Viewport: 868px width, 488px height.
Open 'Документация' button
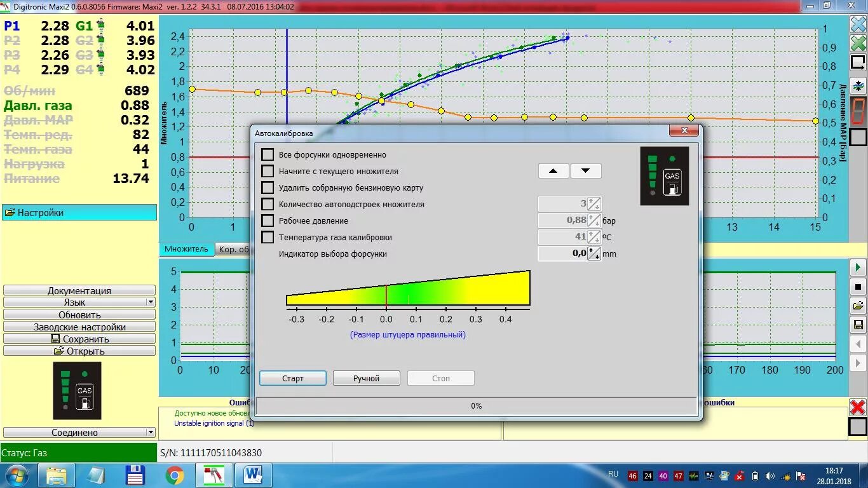pyautogui.click(x=79, y=290)
